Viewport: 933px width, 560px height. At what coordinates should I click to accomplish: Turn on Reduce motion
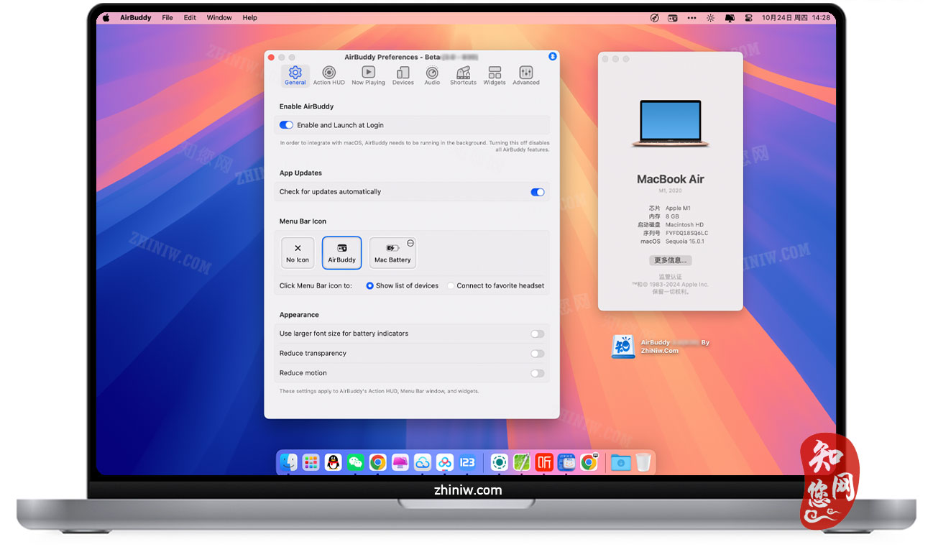click(x=538, y=373)
